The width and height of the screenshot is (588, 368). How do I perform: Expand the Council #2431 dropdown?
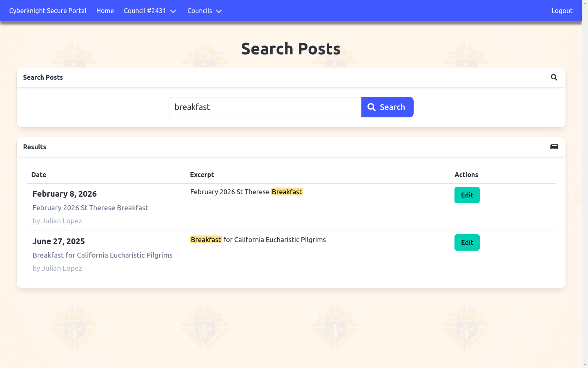coord(150,11)
